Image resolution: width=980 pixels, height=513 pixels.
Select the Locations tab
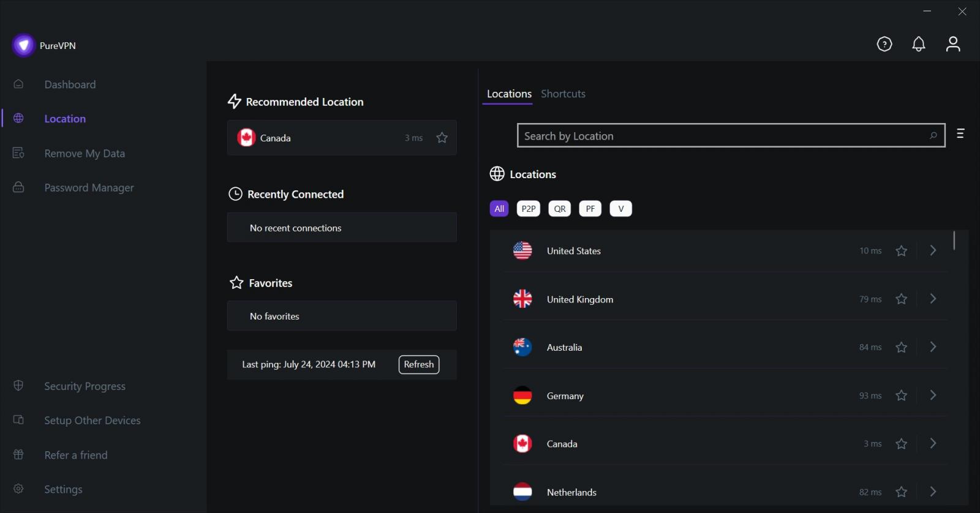pos(508,94)
